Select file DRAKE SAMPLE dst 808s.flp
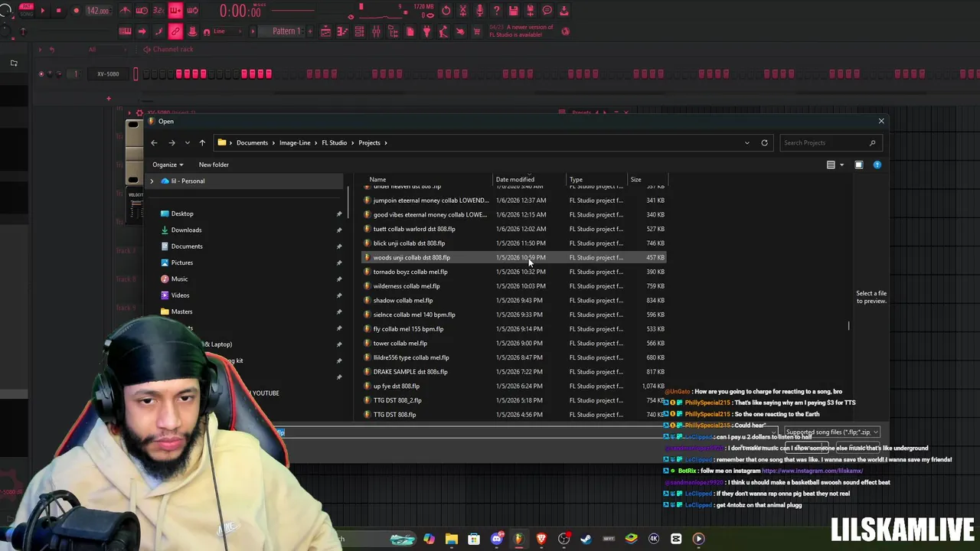 [513, 372]
